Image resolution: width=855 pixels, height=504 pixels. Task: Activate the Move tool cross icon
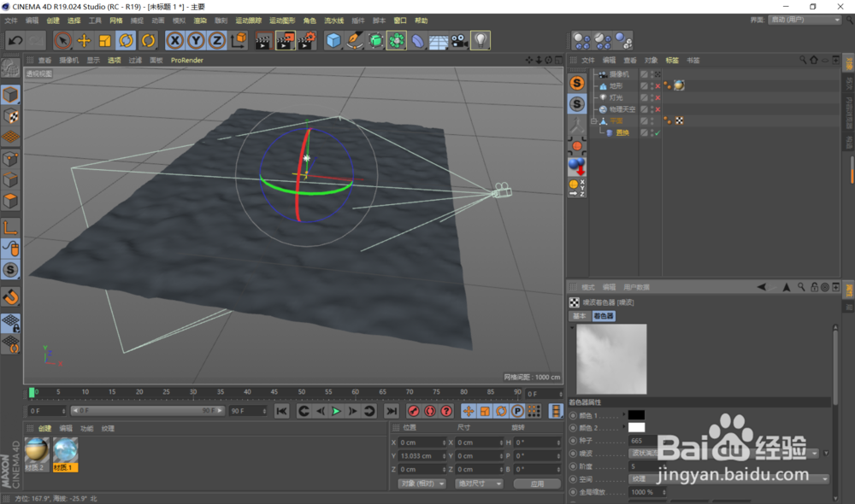pyautogui.click(x=84, y=40)
